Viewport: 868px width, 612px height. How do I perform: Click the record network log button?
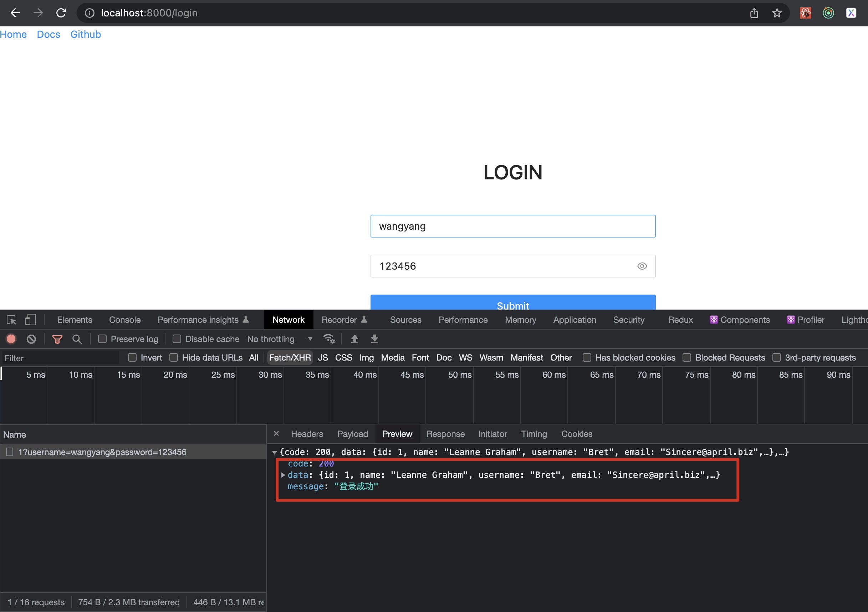tap(11, 339)
